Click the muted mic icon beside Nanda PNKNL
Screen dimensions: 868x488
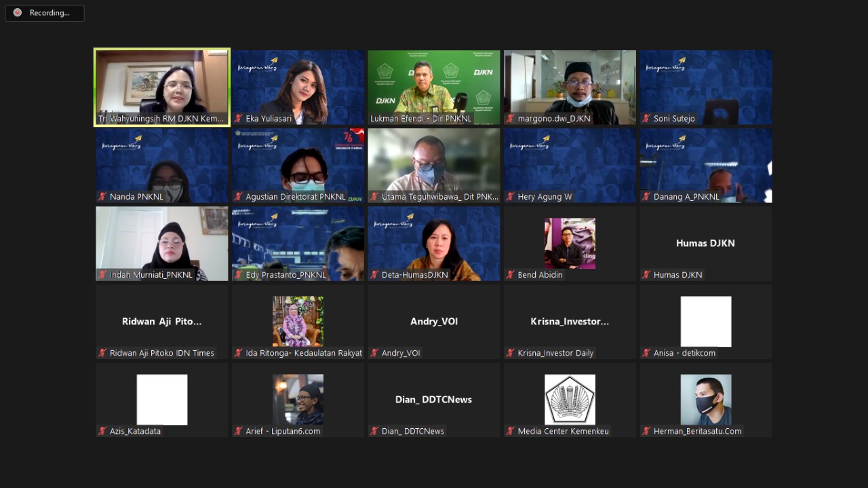pos(102,197)
